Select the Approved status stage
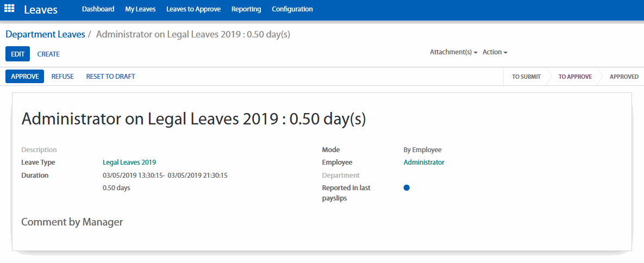Viewport: 644px width, 263px height. pos(624,77)
